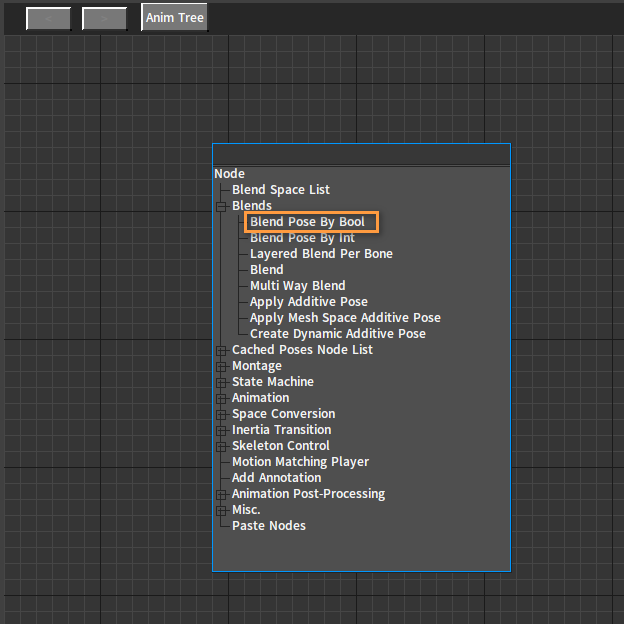624x624 pixels.
Task: Select Blend Pose By Bool node
Action: (307, 222)
